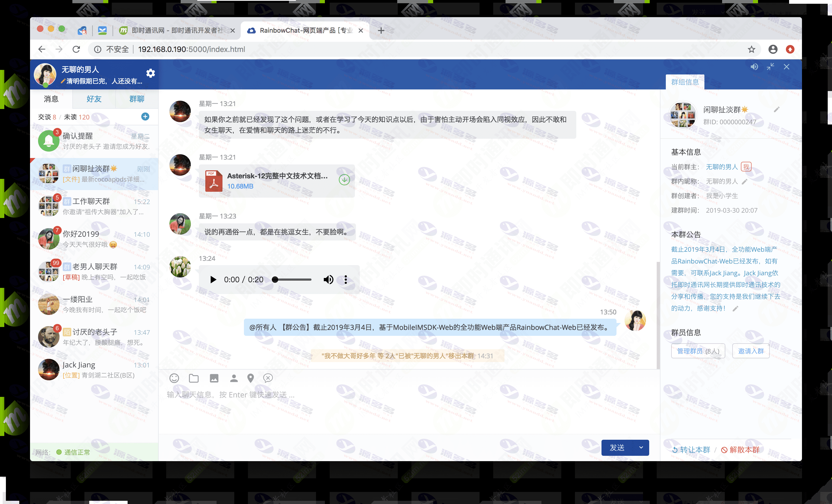Switch to the 消息 tab
Viewport: 832px width, 504px height.
tap(51, 99)
